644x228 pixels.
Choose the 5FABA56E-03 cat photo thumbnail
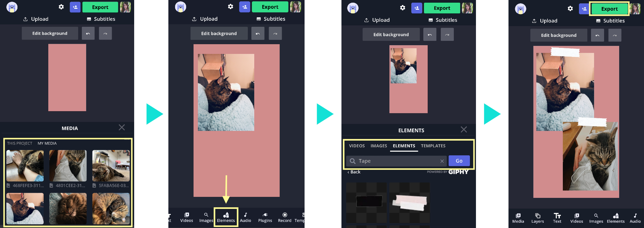(x=111, y=166)
